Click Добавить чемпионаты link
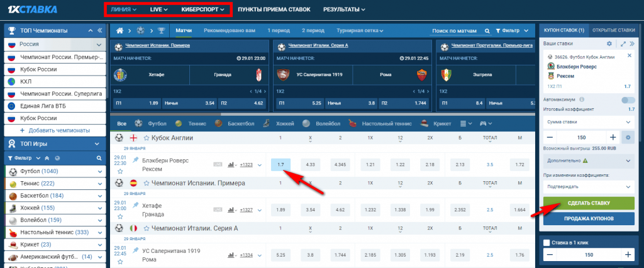The height and width of the screenshot is (268, 644). (x=55, y=130)
